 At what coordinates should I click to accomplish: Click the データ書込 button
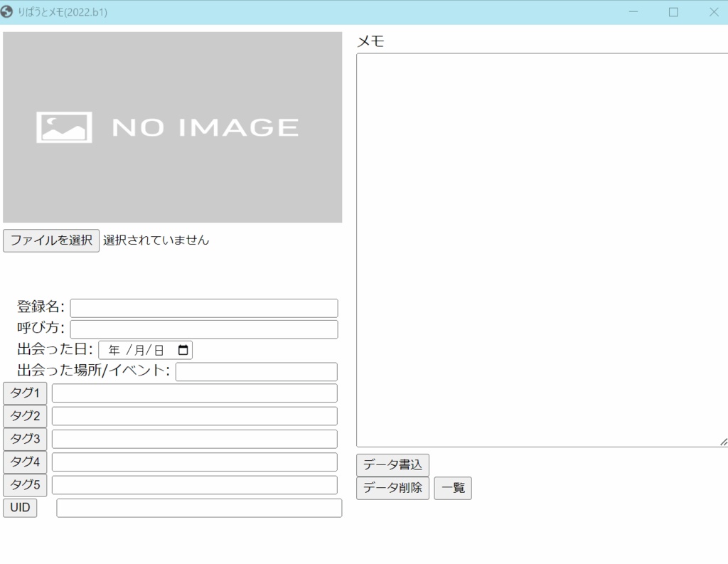(x=392, y=465)
